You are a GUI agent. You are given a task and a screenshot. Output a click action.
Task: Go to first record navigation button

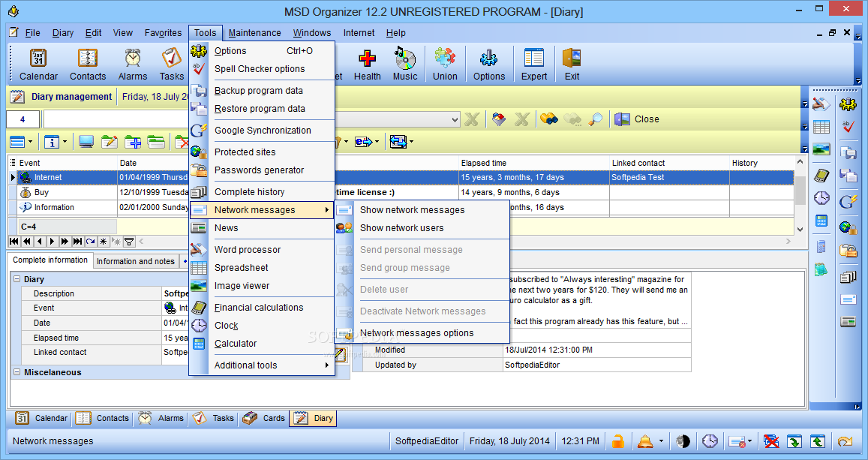pyautogui.click(x=14, y=242)
